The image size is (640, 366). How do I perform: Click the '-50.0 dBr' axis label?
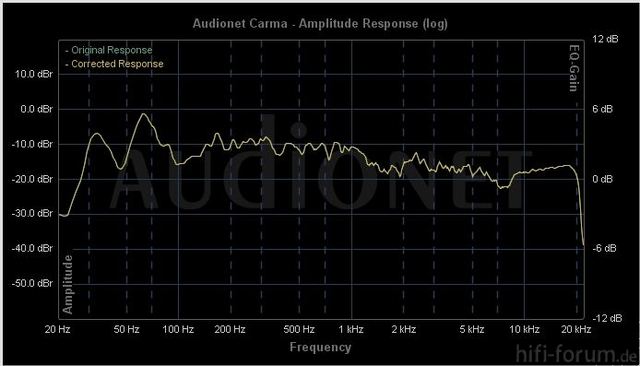coord(32,283)
